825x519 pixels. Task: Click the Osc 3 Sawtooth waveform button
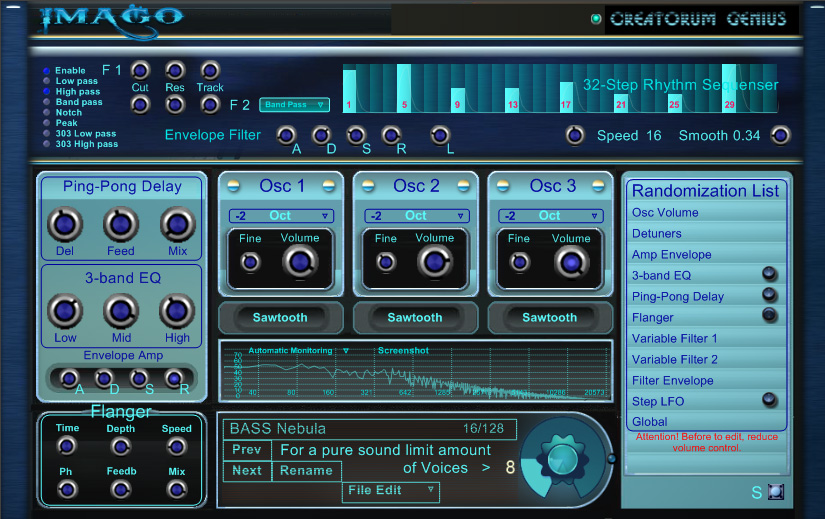coord(549,317)
